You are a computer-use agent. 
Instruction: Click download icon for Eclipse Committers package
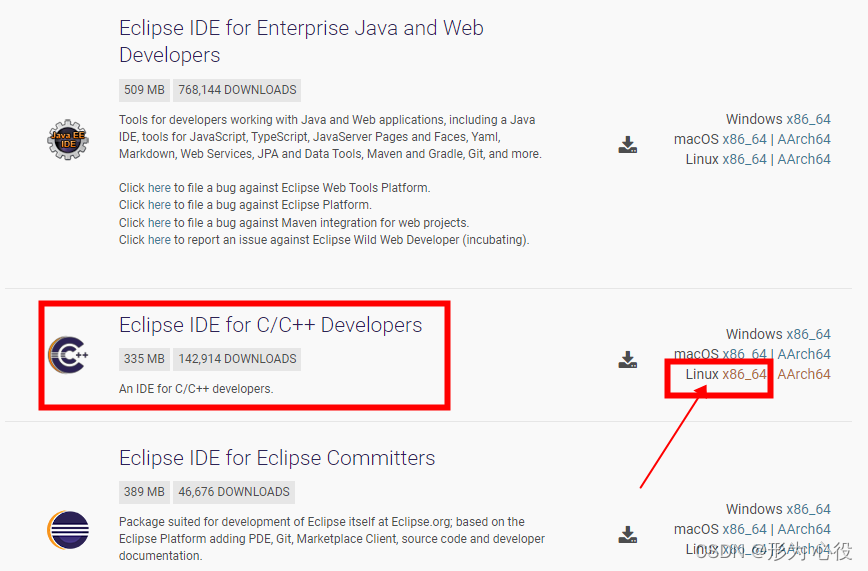pos(628,534)
